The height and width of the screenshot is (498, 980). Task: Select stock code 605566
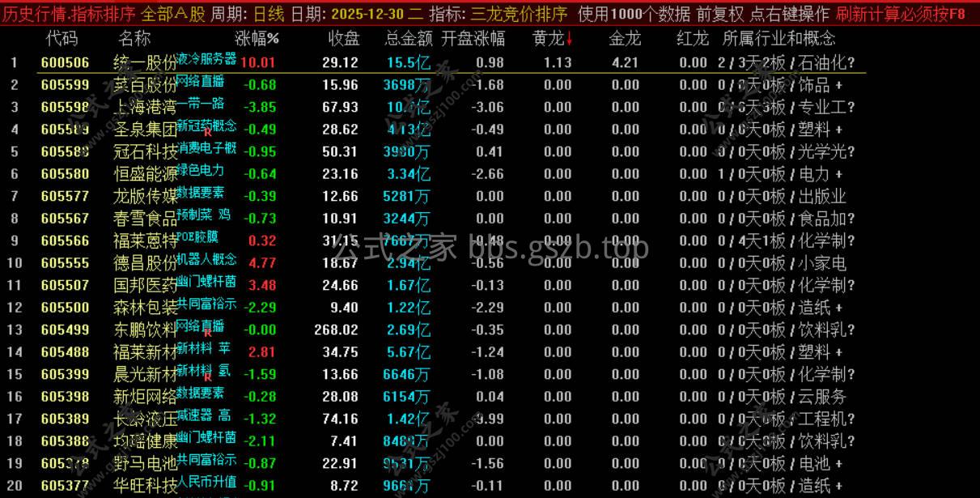coord(66,240)
